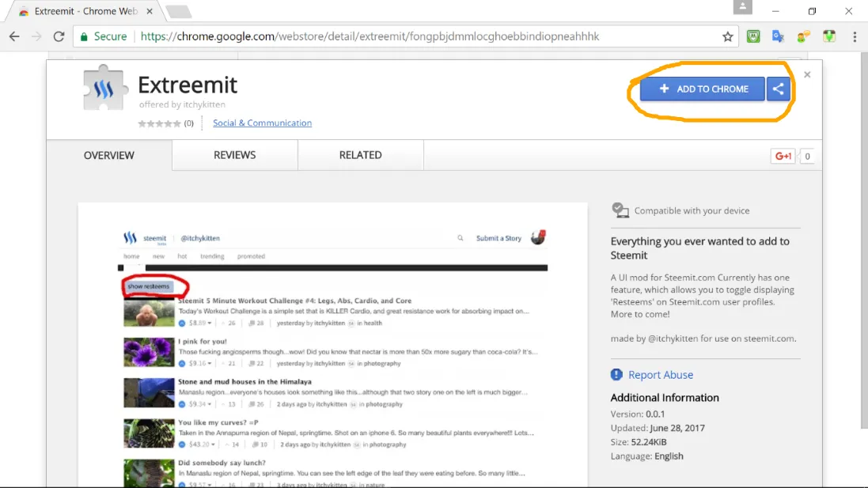Bookmark this page with the star icon
The height and width of the screenshot is (488, 868).
tap(727, 36)
